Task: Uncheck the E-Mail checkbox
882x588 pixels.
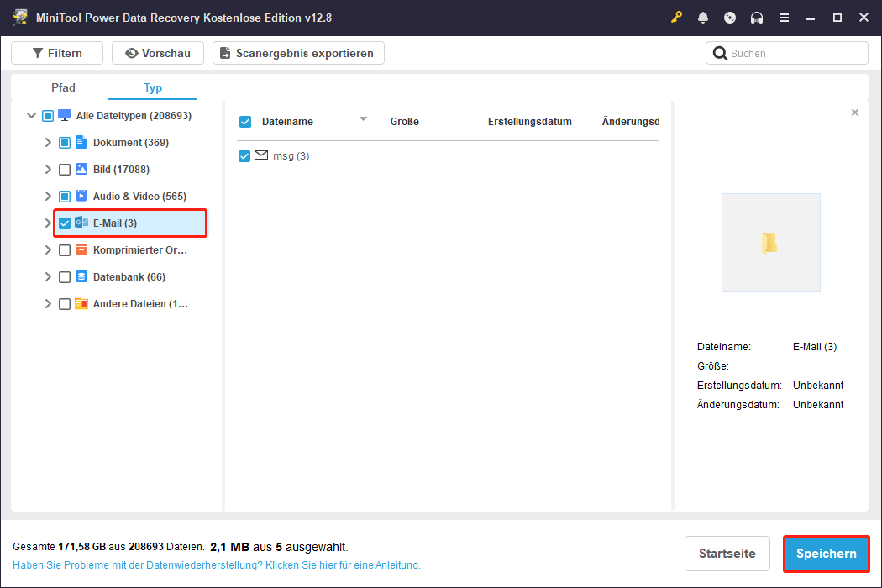Action: tap(65, 223)
